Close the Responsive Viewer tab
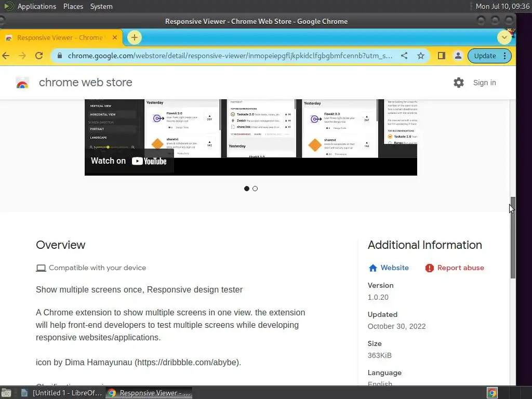This screenshot has height=399, width=532. tap(115, 37)
